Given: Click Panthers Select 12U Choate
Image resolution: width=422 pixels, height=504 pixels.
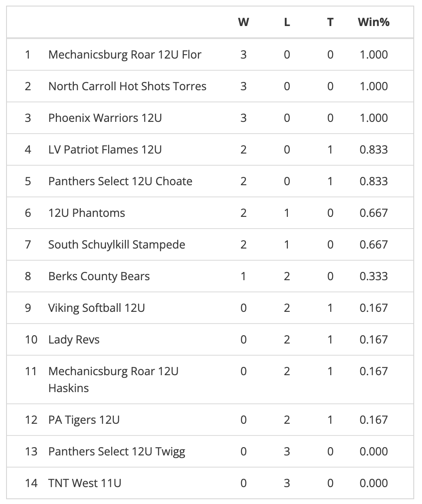Looking at the screenshot, I should (x=120, y=181).
